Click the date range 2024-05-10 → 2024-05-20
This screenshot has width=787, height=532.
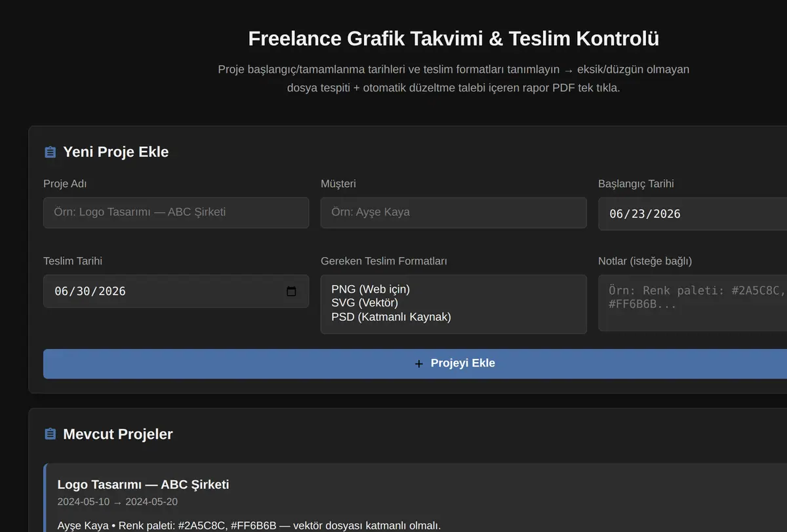(x=117, y=502)
